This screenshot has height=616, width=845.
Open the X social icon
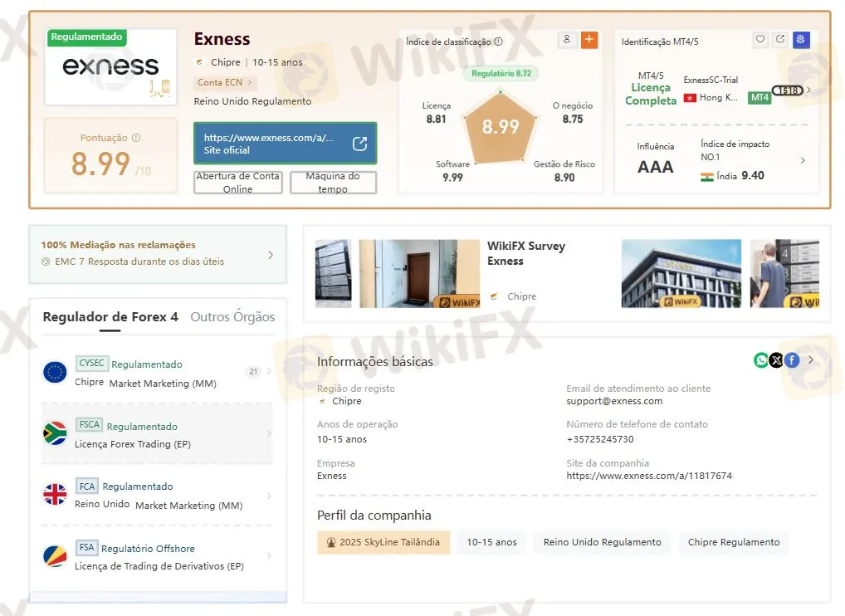[x=776, y=360]
